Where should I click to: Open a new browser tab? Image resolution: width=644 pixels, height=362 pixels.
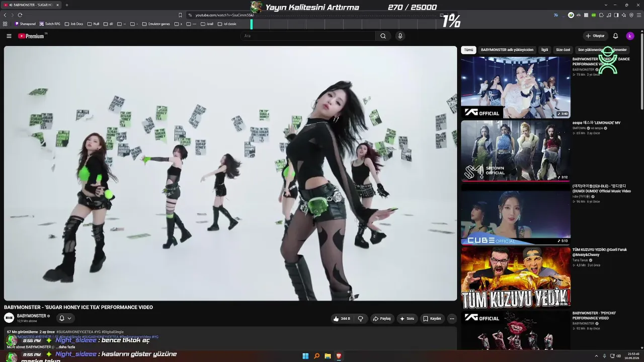coord(66,5)
